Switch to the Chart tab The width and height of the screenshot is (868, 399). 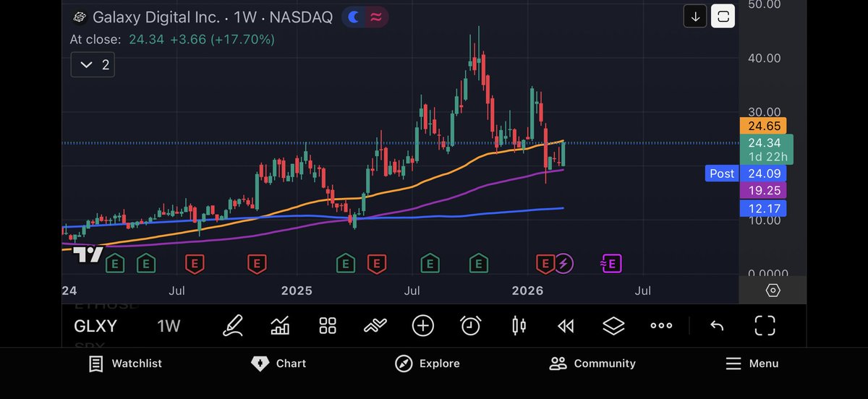pyautogui.click(x=278, y=364)
